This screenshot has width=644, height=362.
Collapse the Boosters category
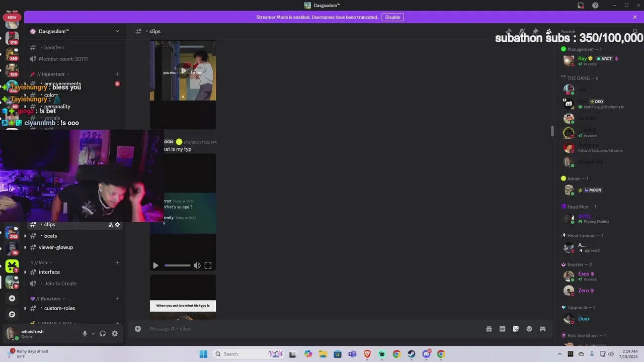coord(48,299)
